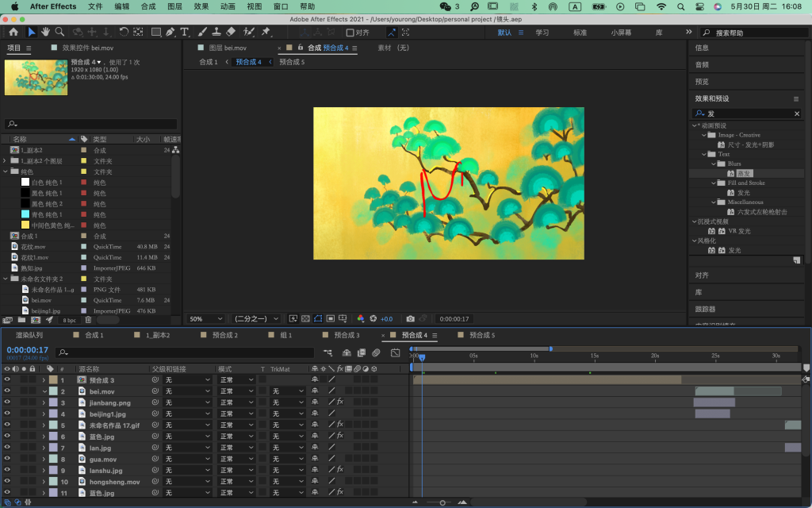The image size is (812, 508).
Task: Hide the jianbang.png layer
Action: [x=7, y=402]
